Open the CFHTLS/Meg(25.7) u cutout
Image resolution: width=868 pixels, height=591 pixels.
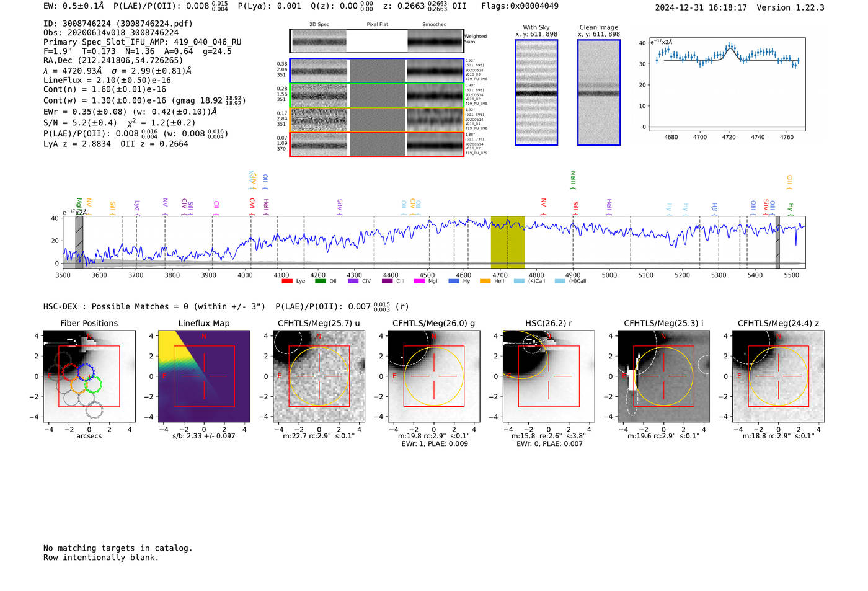pos(319,376)
